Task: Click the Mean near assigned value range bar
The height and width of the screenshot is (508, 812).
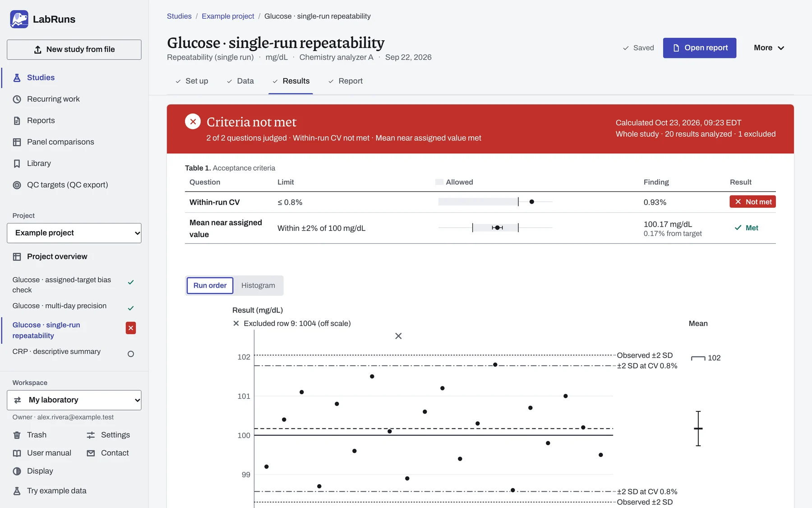Action: (495, 228)
